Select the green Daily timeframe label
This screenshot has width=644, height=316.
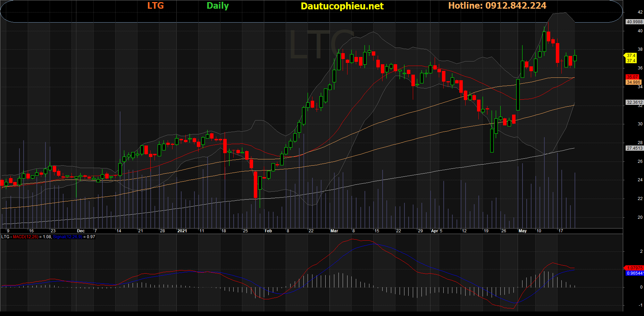point(218,6)
